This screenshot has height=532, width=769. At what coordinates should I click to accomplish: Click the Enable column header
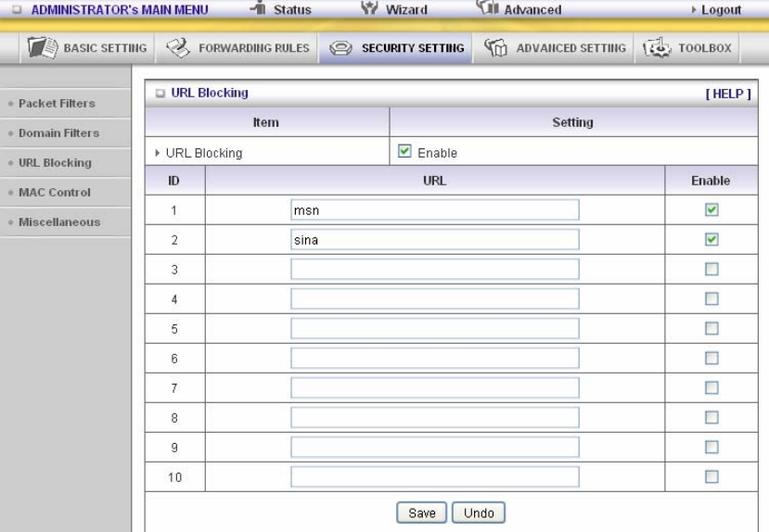[x=711, y=181]
